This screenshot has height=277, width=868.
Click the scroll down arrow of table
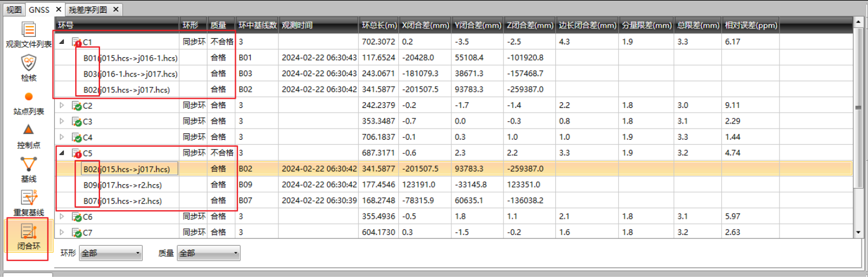(x=858, y=233)
